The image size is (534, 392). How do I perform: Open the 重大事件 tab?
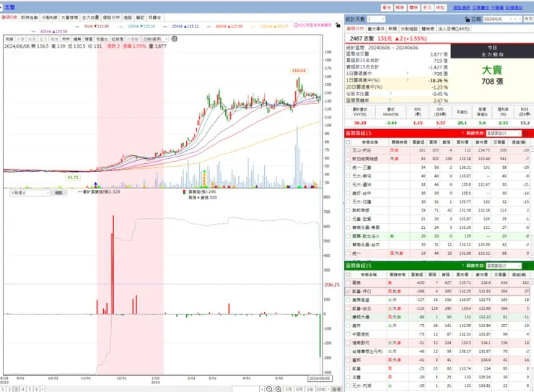click(x=376, y=29)
